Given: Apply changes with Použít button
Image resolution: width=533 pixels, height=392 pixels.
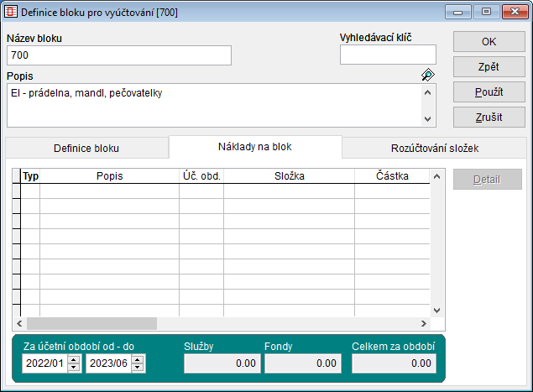Looking at the screenshot, I should [x=489, y=91].
